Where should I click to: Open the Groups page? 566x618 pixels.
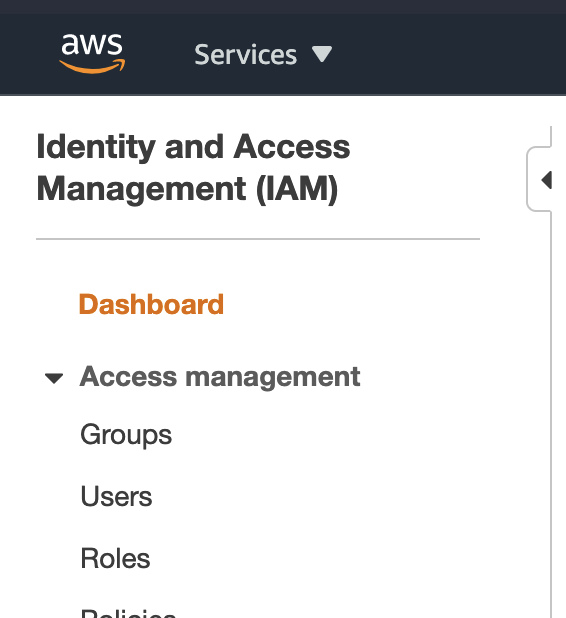tap(126, 435)
